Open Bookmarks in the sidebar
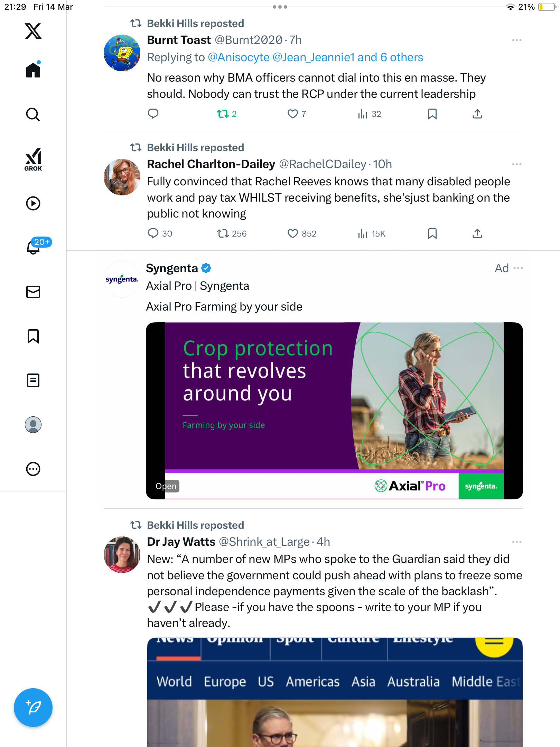The width and height of the screenshot is (560, 747). click(x=33, y=336)
